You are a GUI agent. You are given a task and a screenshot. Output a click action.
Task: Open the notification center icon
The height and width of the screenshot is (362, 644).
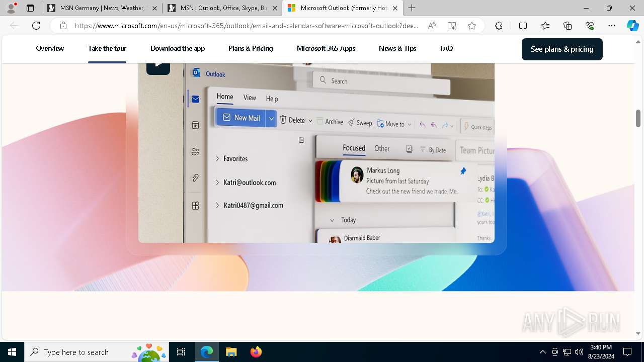coord(627,352)
